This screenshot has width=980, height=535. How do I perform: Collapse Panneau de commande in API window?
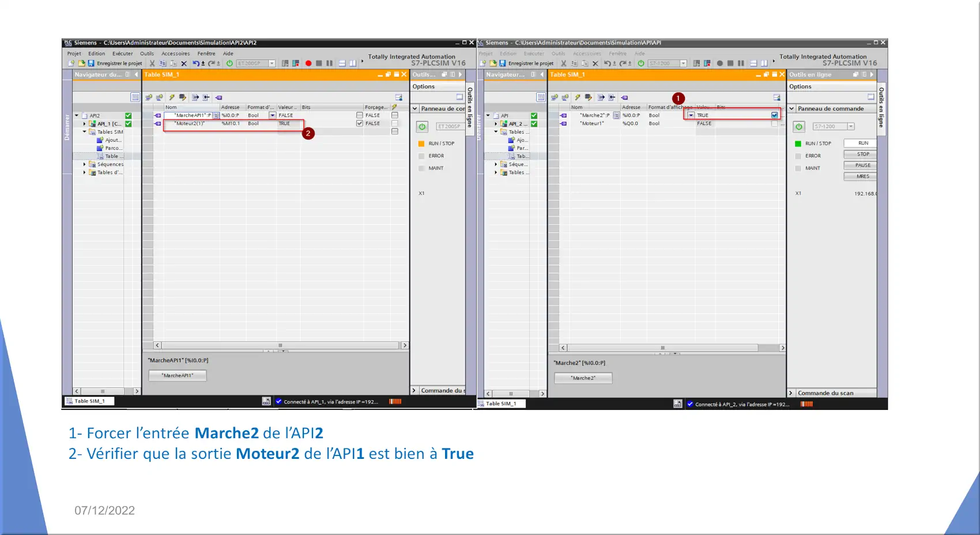[791, 108]
